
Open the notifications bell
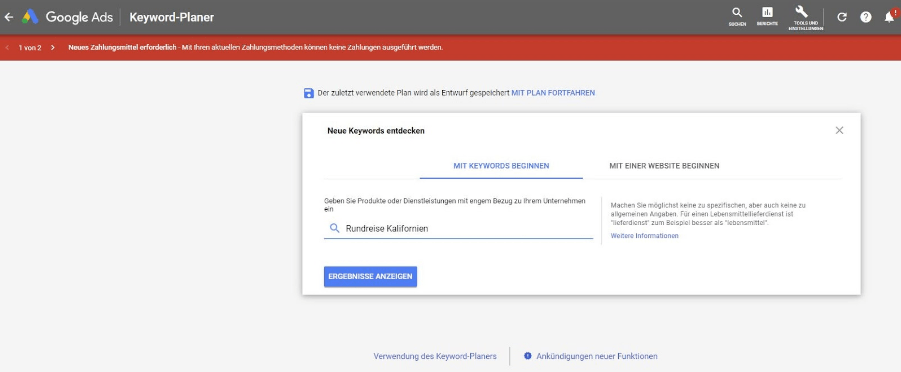pos(889,17)
